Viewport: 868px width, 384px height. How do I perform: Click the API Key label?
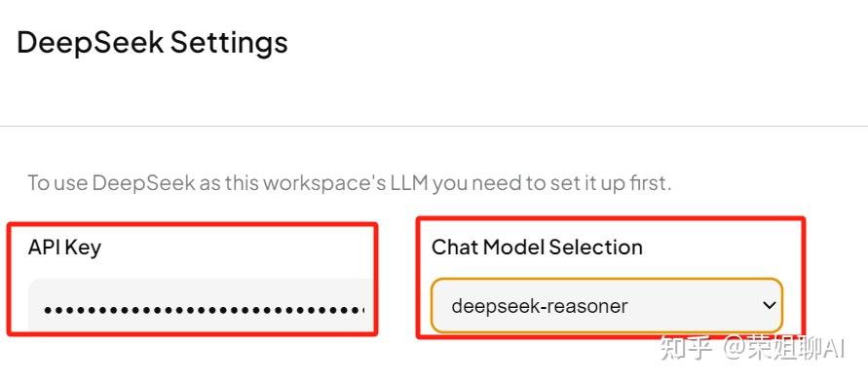click(64, 248)
